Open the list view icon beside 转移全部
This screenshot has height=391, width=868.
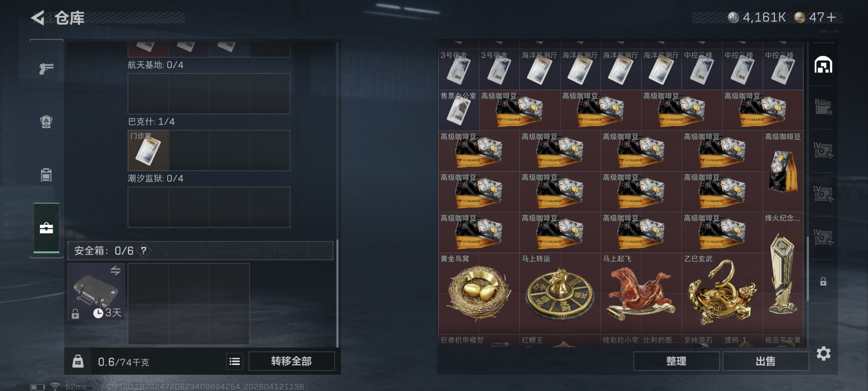235,361
